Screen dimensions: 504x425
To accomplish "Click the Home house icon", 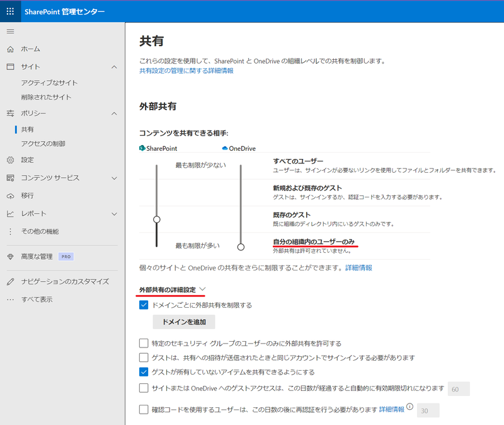I will (x=10, y=49).
